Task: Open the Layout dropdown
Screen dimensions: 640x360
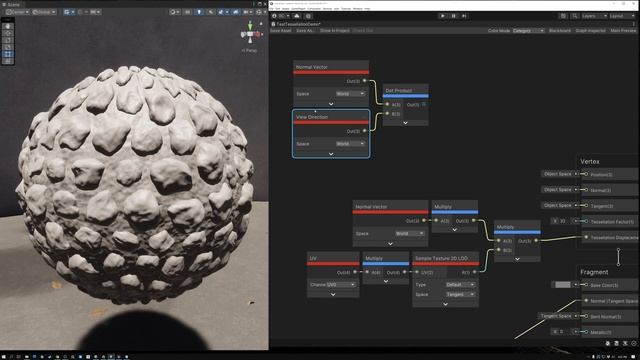Action: point(622,16)
